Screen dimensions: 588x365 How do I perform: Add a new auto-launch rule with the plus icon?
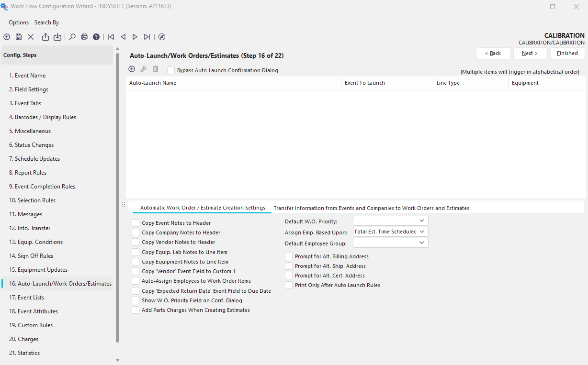coord(132,69)
